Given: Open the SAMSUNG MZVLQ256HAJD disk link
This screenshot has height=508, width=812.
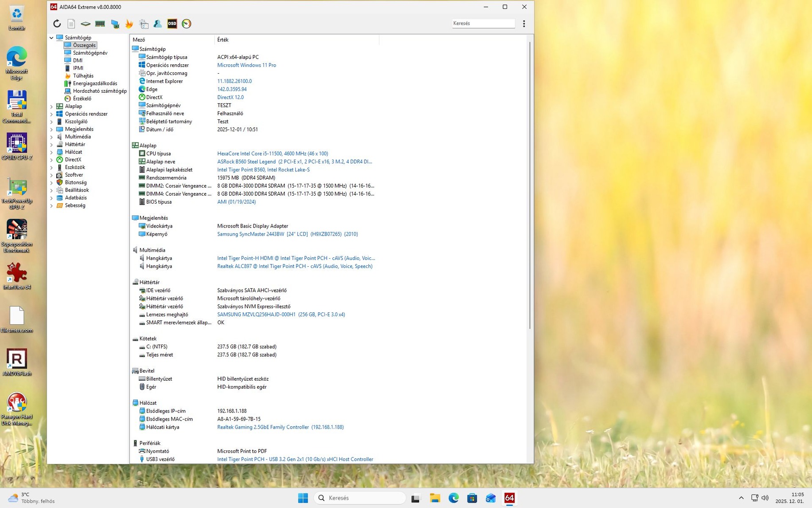Looking at the screenshot, I should click(281, 315).
